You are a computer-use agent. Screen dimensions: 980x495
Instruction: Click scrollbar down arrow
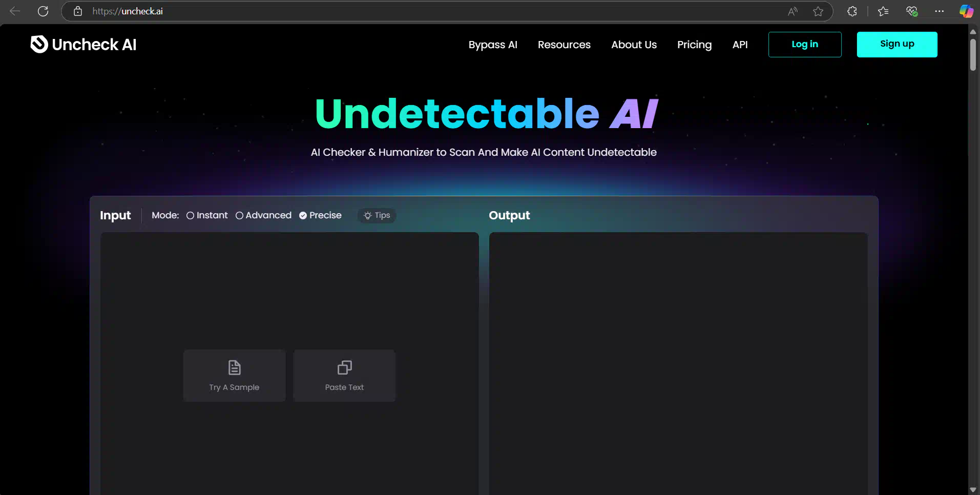click(973, 490)
